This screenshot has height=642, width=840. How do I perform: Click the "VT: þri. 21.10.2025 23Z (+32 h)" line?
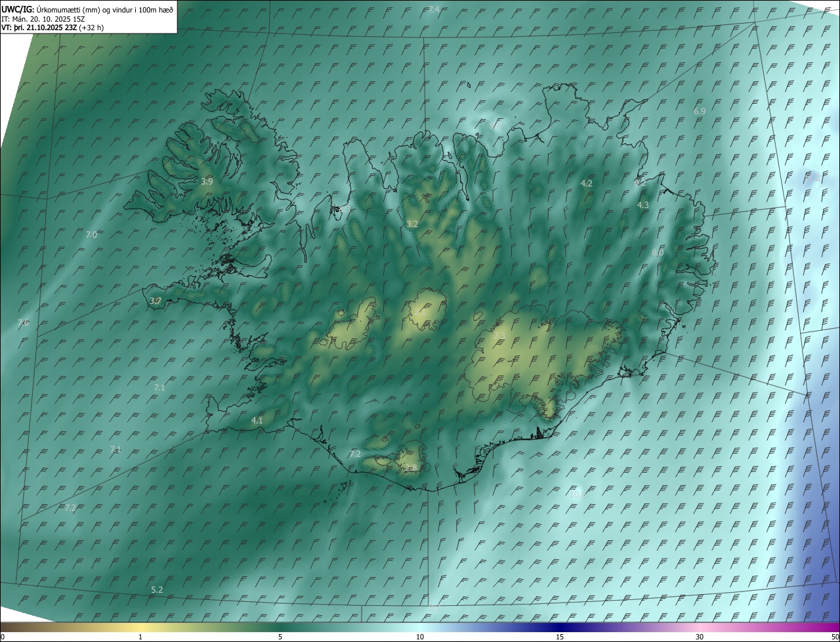[52, 28]
